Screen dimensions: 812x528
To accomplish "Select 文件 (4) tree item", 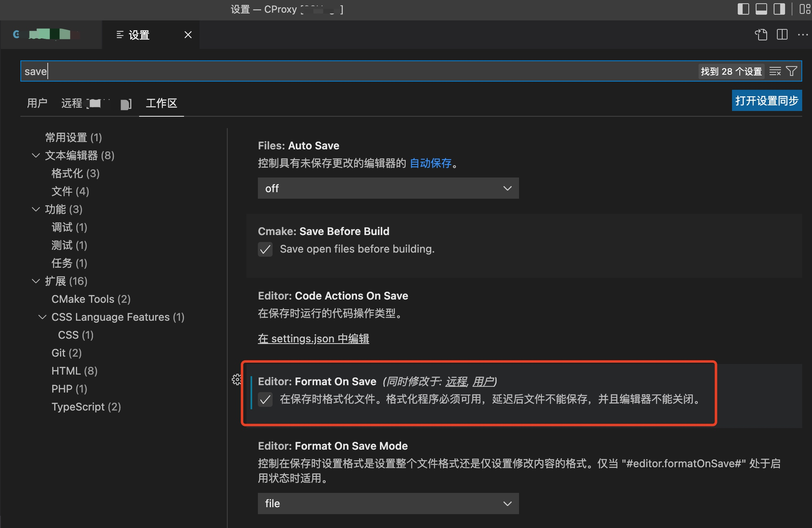I will click(70, 191).
